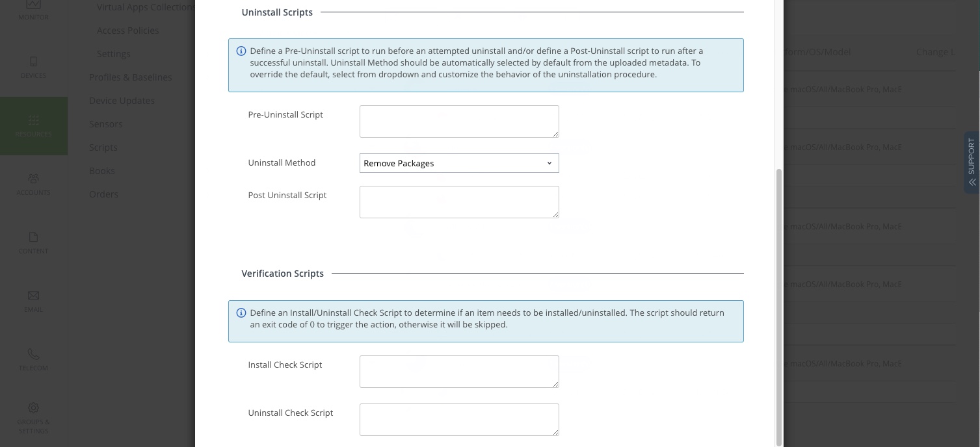
Task: Open the Uninstall Method dropdown
Action: click(x=459, y=163)
